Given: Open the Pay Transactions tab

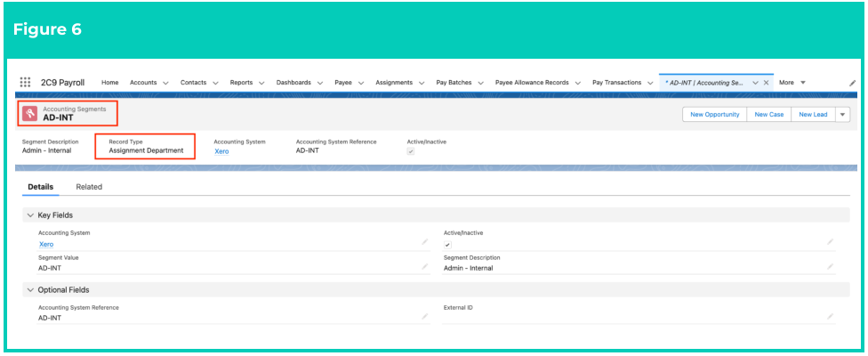Looking at the screenshot, I should click(616, 83).
